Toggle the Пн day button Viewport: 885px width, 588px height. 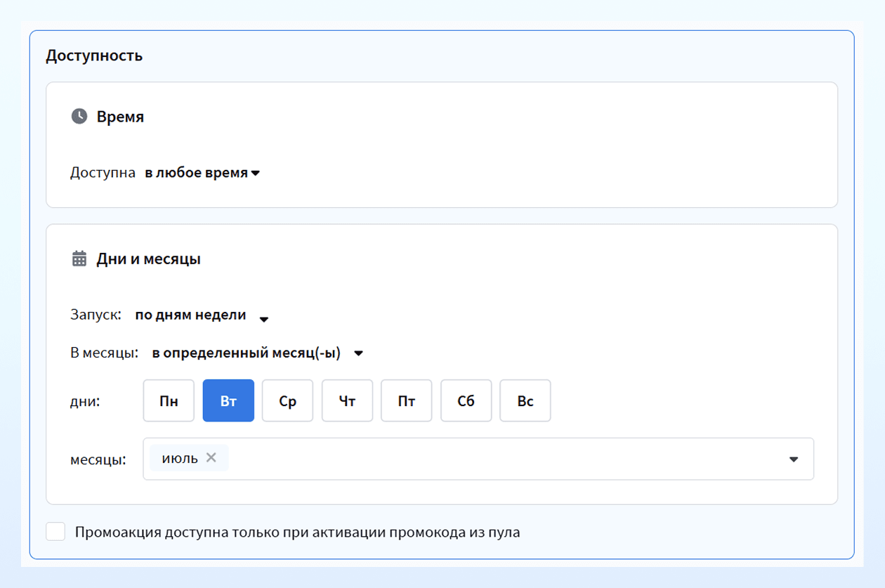tap(169, 401)
